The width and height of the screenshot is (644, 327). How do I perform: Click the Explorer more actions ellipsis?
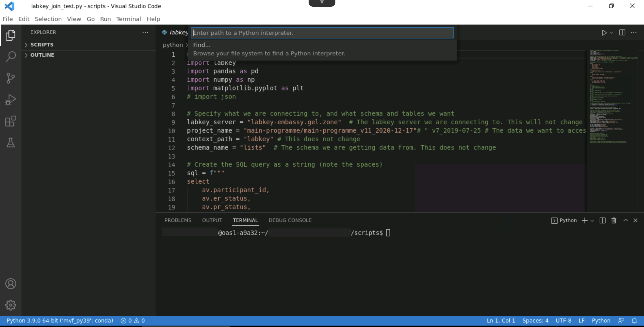pyautogui.click(x=145, y=32)
